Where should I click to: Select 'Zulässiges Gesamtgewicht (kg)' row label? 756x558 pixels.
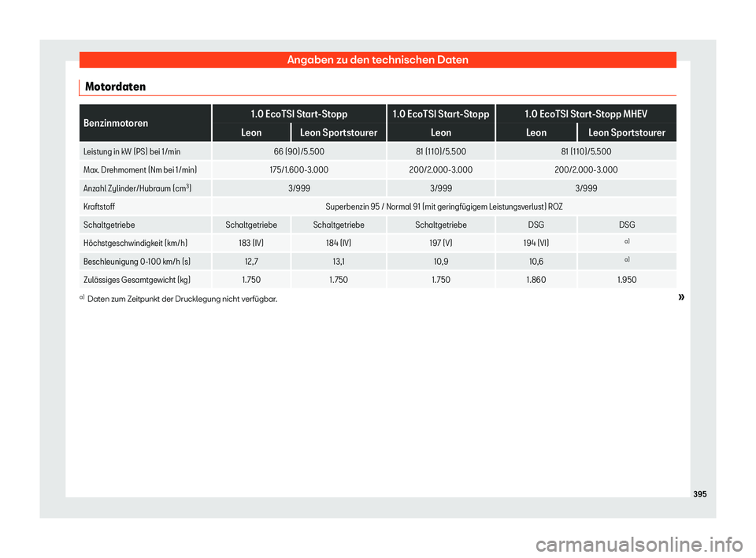coord(137,280)
